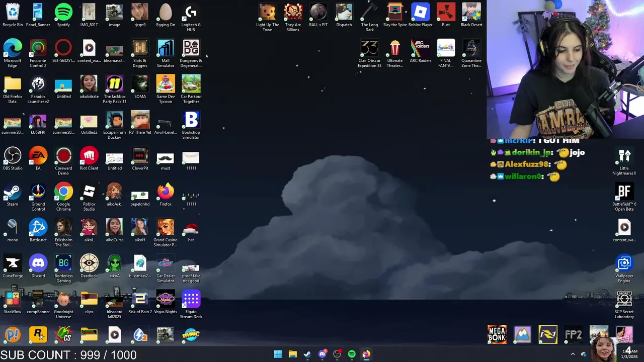Launch ARC Raiders shortcut
The width and height of the screenshot is (644, 362).
[x=420, y=51]
